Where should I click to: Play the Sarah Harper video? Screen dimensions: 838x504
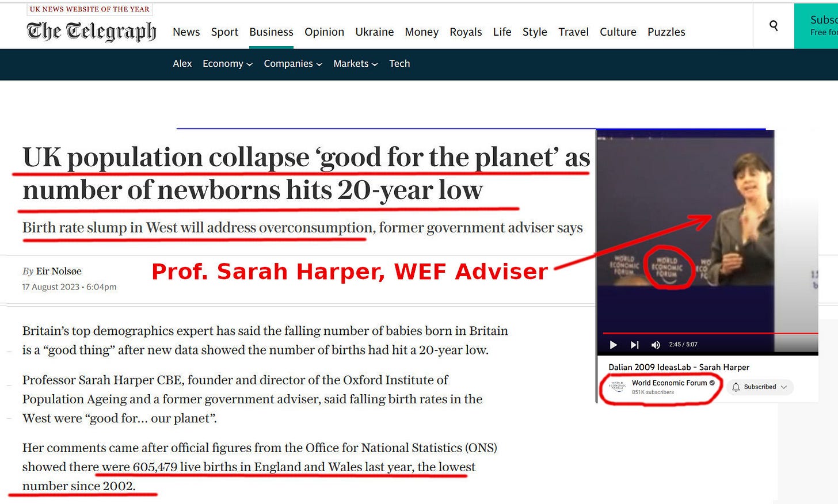(x=613, y=345)
